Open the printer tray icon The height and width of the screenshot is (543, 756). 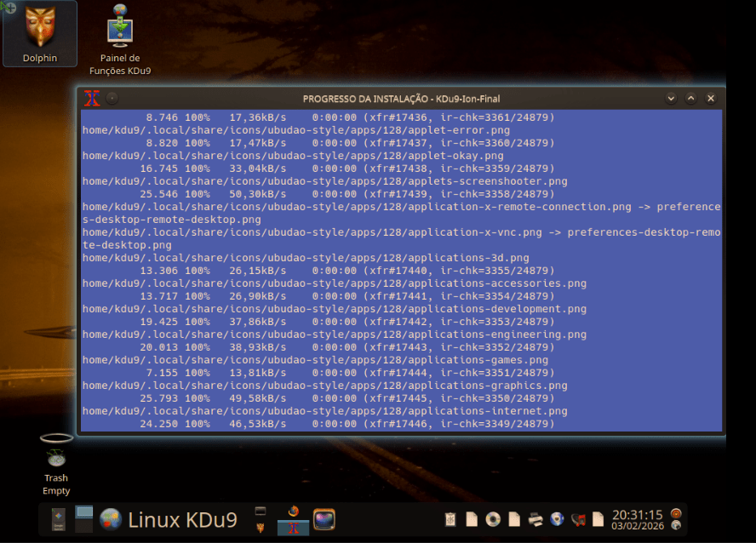(535, 519)
